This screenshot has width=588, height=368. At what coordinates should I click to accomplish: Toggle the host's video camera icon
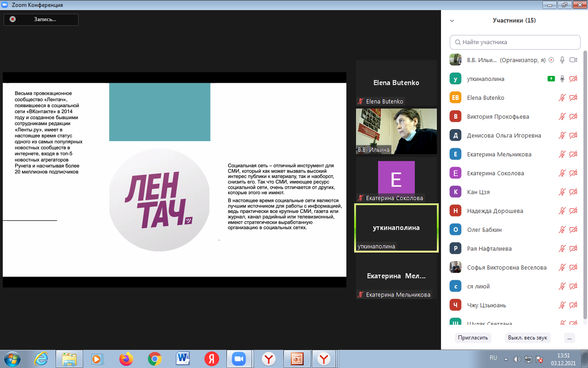click(x=573, y=60)
